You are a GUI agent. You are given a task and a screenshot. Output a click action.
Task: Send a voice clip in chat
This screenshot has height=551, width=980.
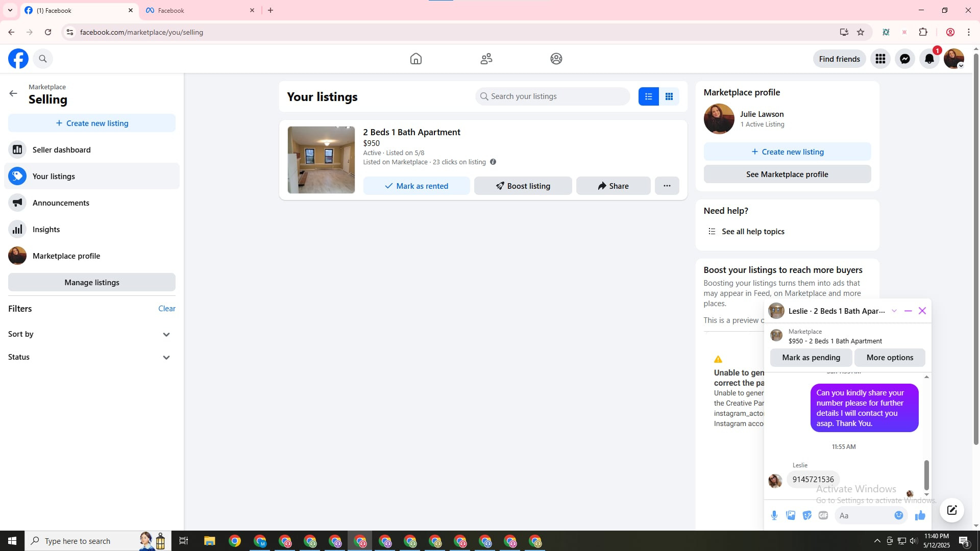774,515
